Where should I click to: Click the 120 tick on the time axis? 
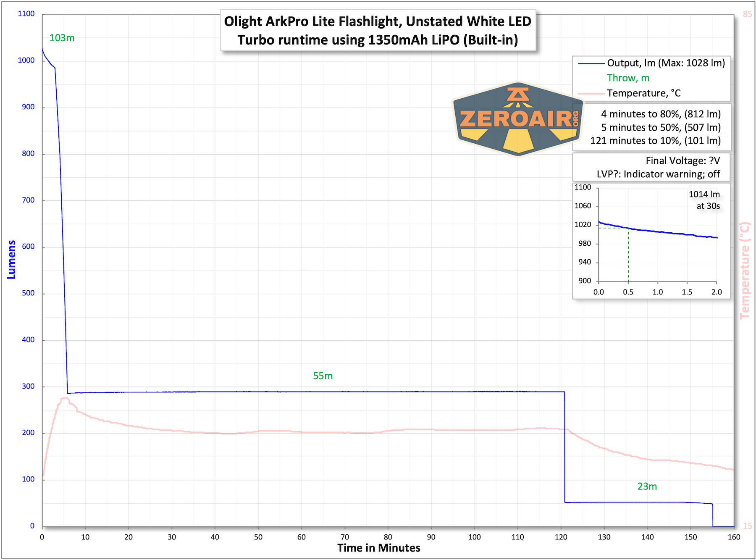coord(561,537)
